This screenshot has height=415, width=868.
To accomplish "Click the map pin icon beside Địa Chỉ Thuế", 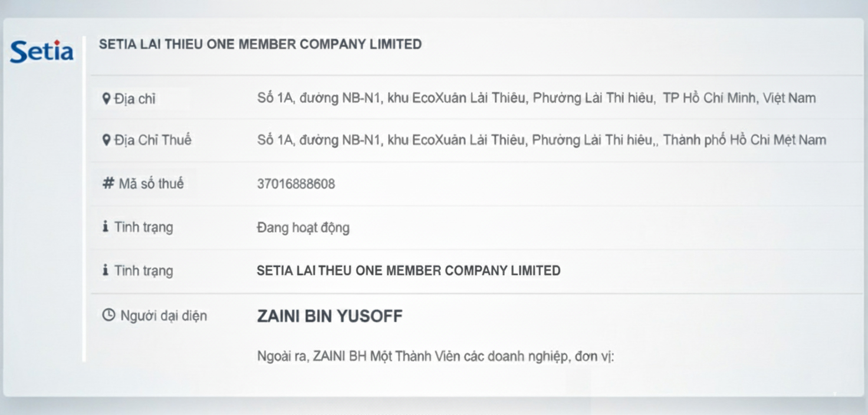I will tap(106, 140).
